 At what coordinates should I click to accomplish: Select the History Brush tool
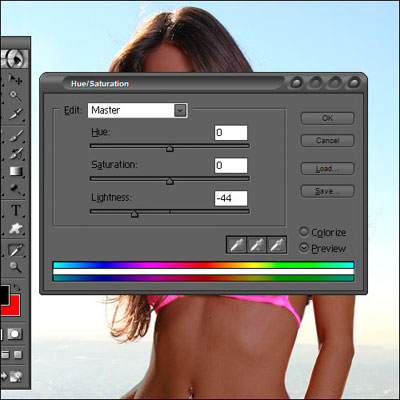tap(16, 154)
